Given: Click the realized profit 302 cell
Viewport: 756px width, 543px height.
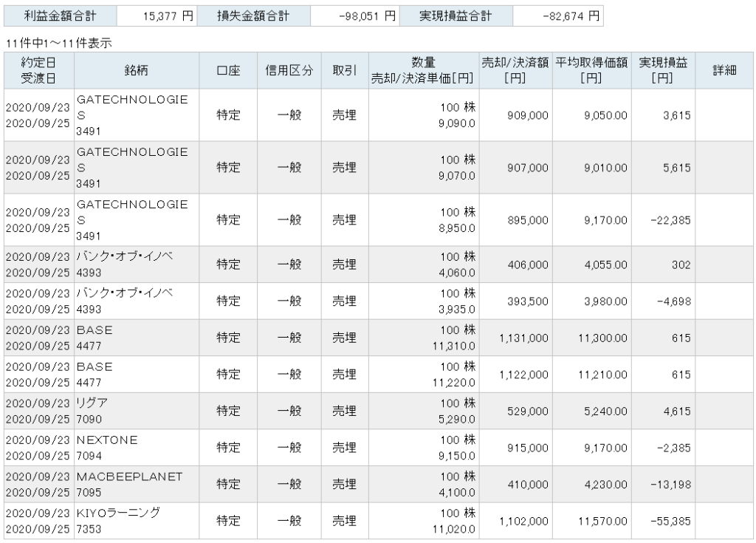Looking at the screenshot, I should [663, 264].
